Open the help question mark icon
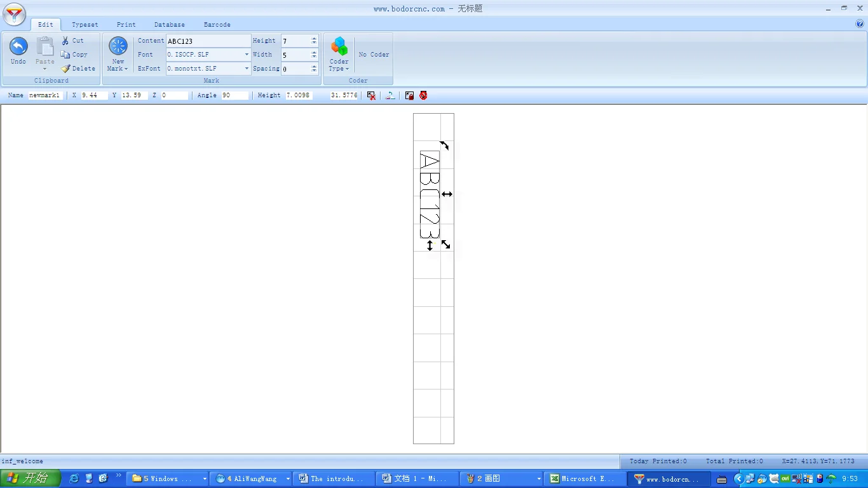 click(860, 24)
